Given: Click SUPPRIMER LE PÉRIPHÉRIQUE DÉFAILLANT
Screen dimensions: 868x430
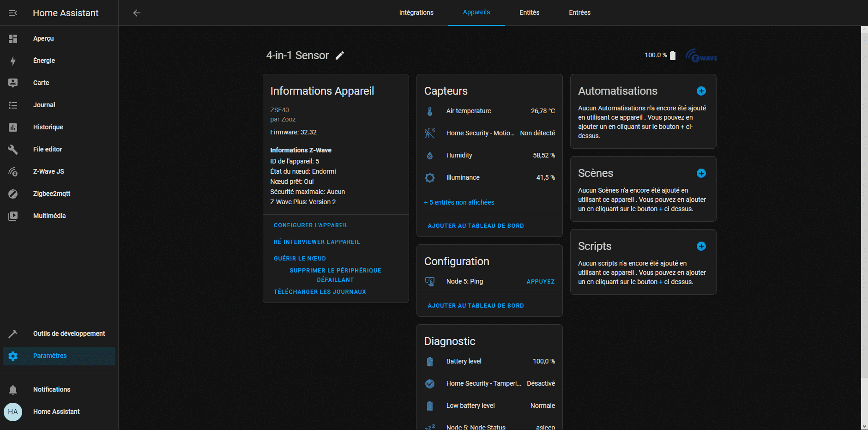Looking at the screenshot, I should click(x=336, y=275).
